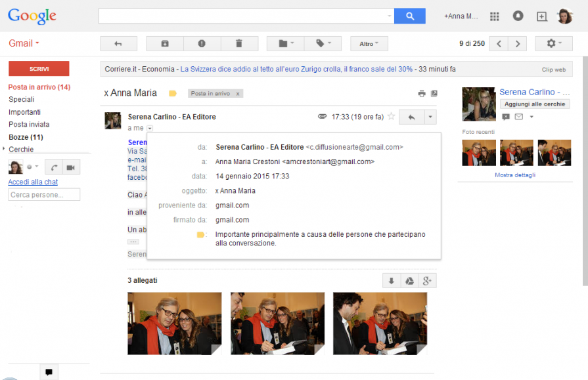Click the archive icon in the toolbar
The height and width of the screenshot is (380, 588).
coord(165,43)
